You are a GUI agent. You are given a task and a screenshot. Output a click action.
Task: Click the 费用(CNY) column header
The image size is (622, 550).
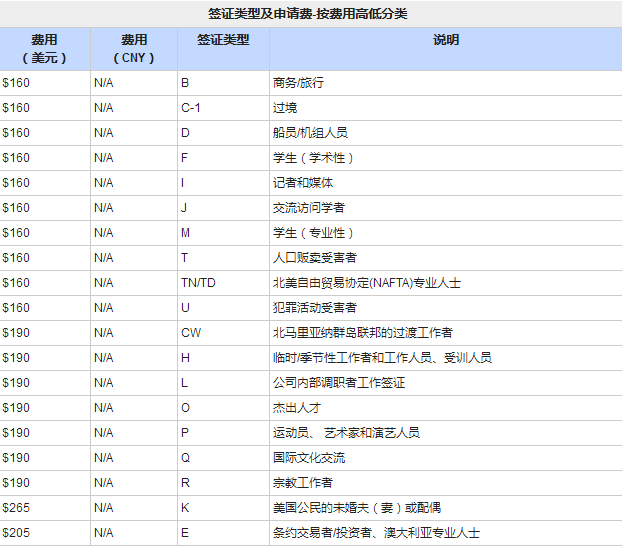(x=133, y=48)
